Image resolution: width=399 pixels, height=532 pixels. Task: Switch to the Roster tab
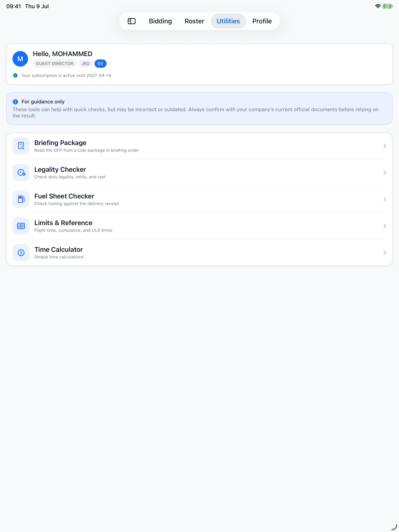[x=194, y=21]
